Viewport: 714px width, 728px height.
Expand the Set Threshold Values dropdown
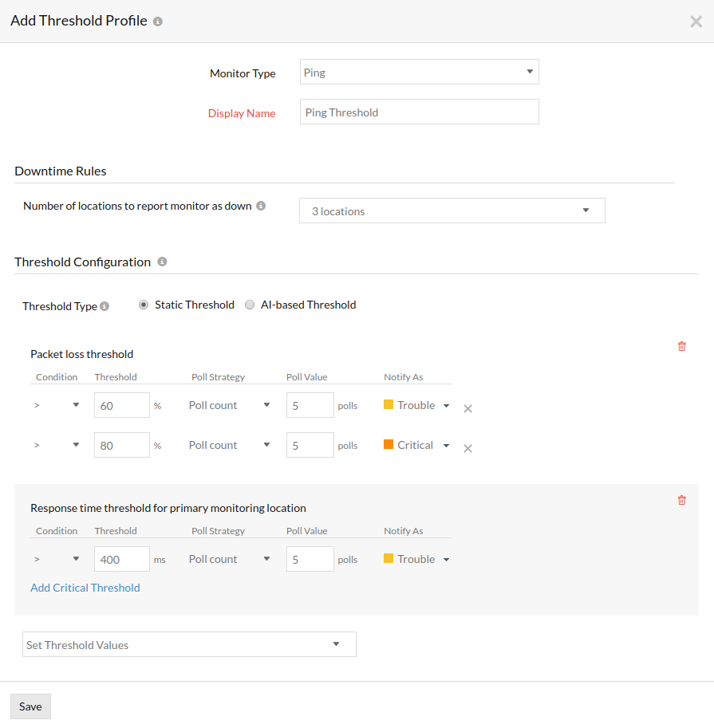[189, 643]
